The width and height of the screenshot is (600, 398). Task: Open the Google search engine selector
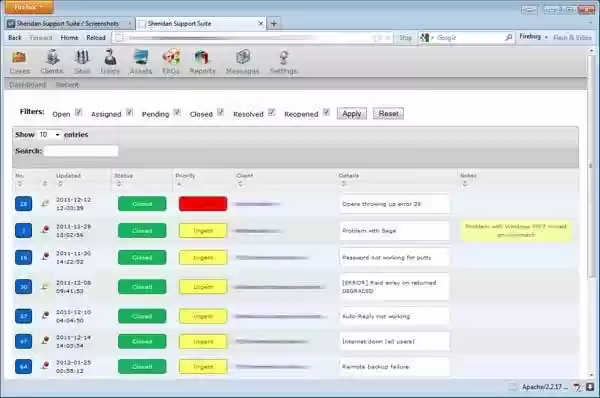click(x=426, y=38)
